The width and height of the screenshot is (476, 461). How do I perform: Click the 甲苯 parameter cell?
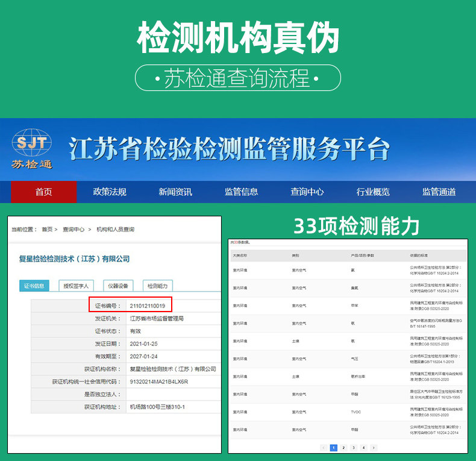click(x=354, y=306)
